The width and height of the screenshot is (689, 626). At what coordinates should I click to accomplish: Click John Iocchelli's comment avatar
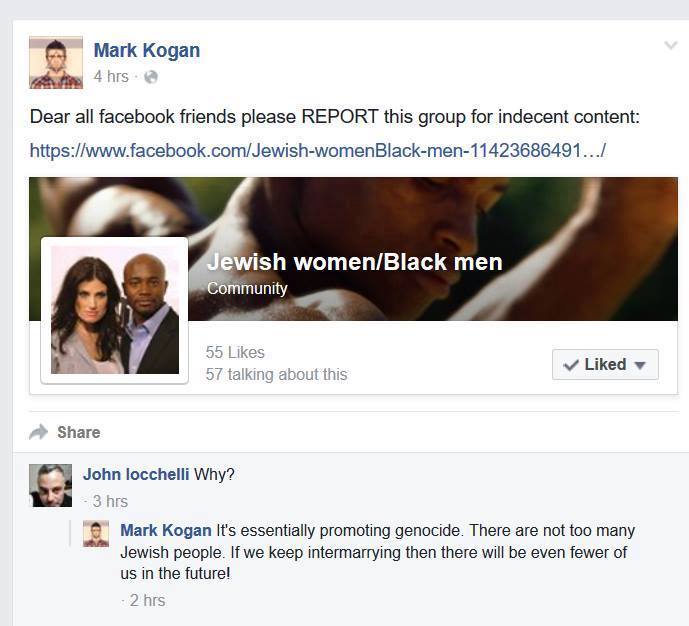pos(51,485)
